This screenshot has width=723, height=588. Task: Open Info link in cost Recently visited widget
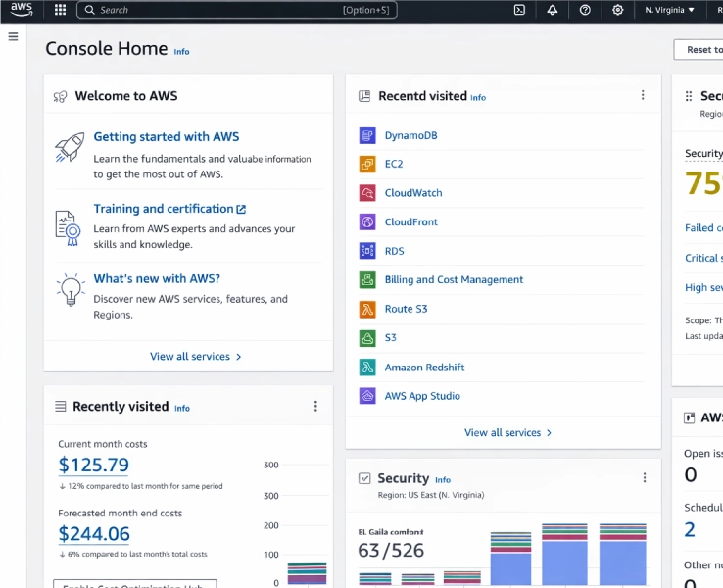tap(182, 408)
